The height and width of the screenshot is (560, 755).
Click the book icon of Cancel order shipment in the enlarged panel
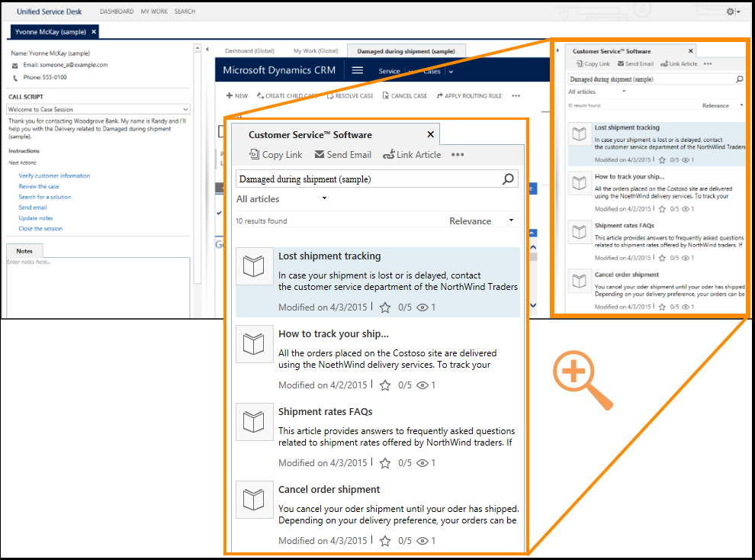pos(254,500)
